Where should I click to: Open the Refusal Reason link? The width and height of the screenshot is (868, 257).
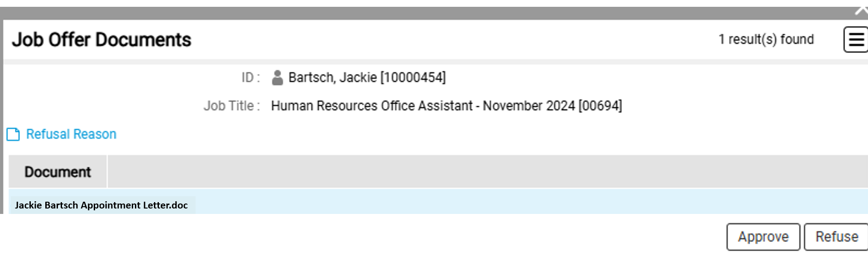tap(71, 134)
